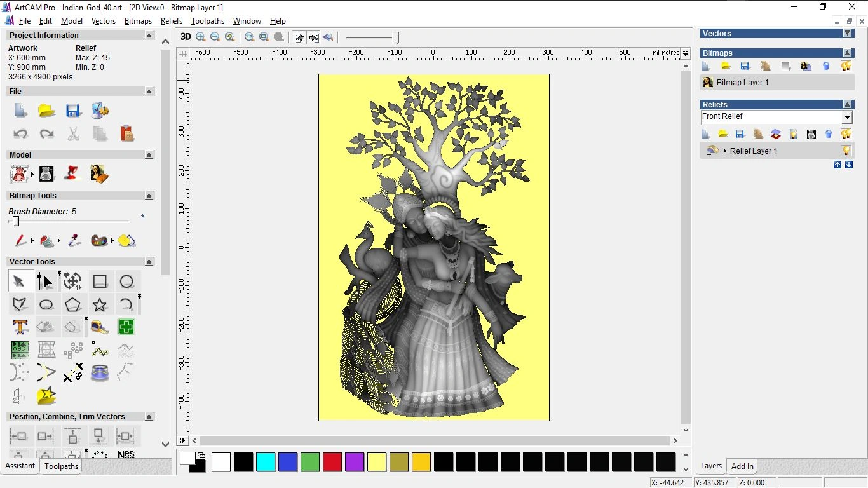
Task: Switch to the 3D view button
Action: pos(186,37)
